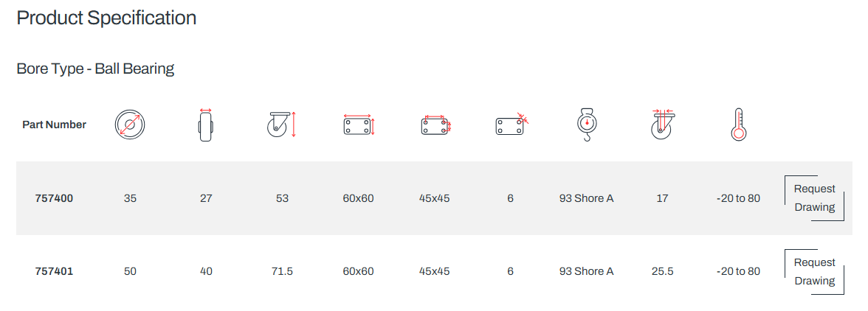Click the load scale hook icon
This screenshot has height=311, width=868.
pos(587,125)
